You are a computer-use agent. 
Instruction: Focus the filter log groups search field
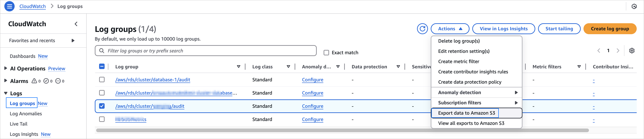[210, 51]
